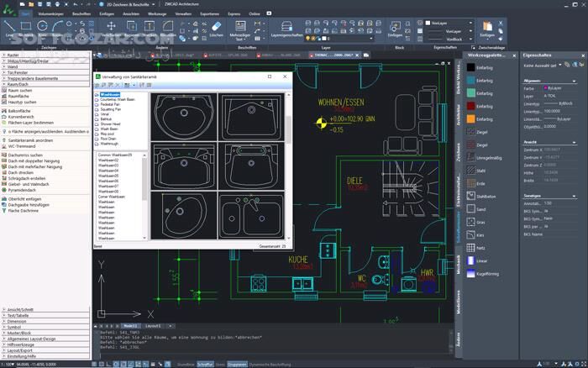This screenshot has width=588, height=368.
Task: Toggle Dynamische Beschriftung status option
Action: 270,365
